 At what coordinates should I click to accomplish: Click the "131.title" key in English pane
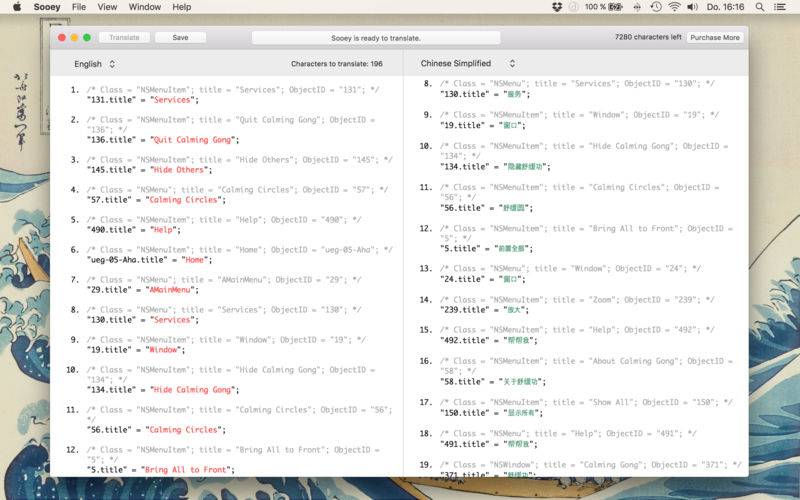[111, 99]
